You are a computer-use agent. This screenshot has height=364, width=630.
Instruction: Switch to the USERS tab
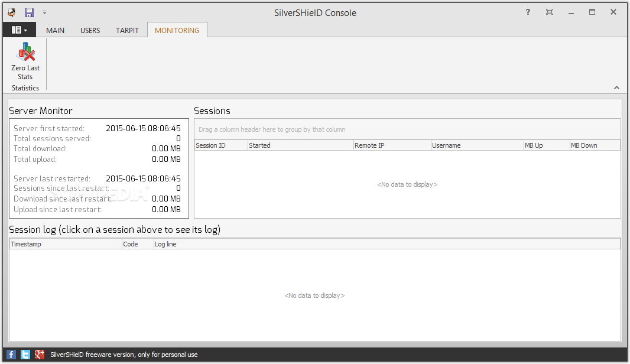(90, 31)
